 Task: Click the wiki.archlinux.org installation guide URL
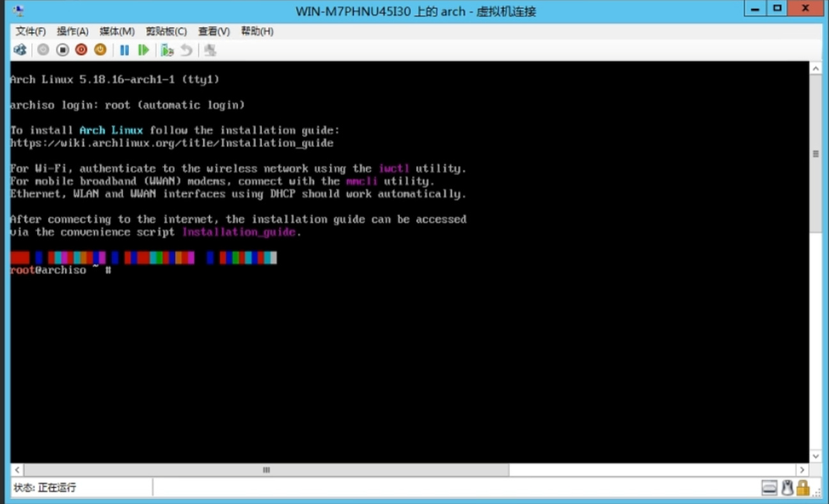point(172,143)
